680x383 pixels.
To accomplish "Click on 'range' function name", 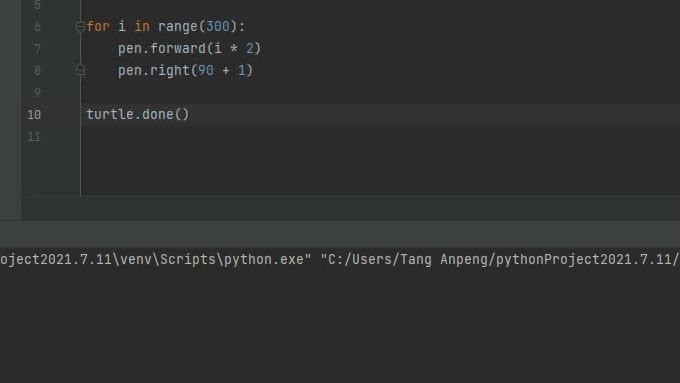I will coord(178,26).
